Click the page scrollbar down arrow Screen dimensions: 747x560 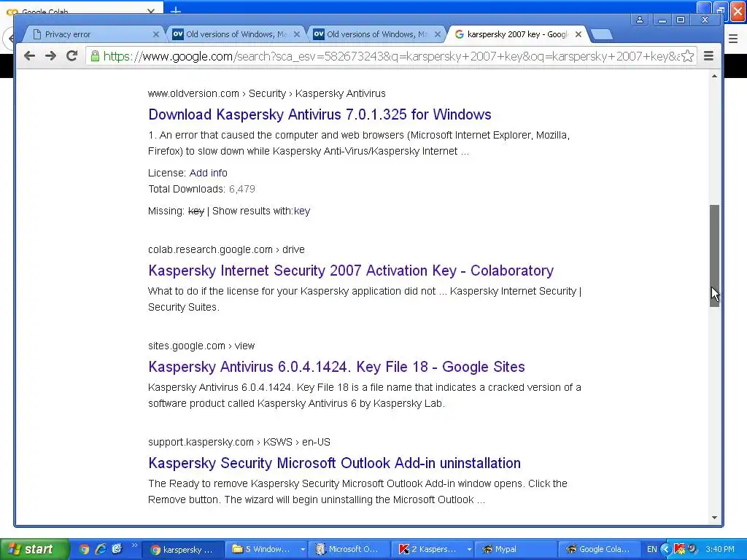[x=714, y=518]
